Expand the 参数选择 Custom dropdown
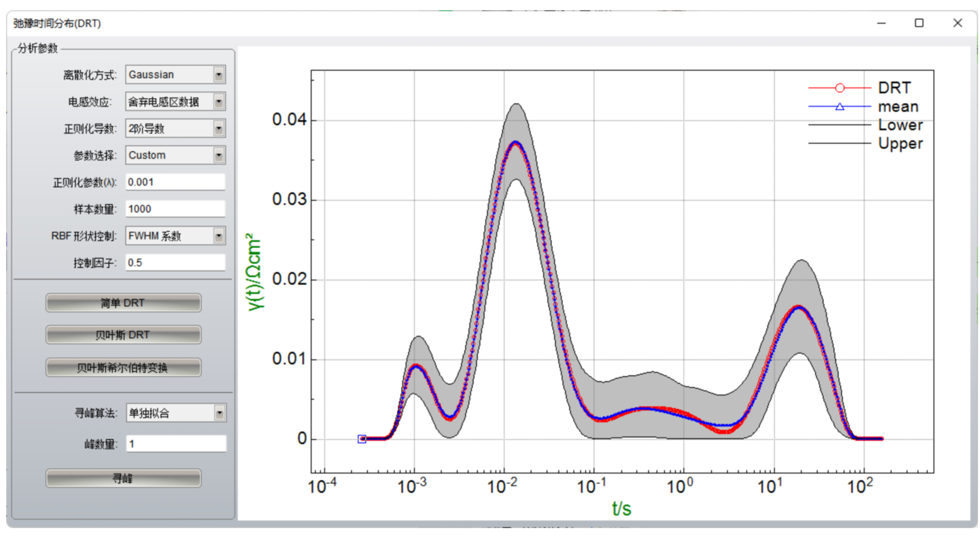 point(218,155)
